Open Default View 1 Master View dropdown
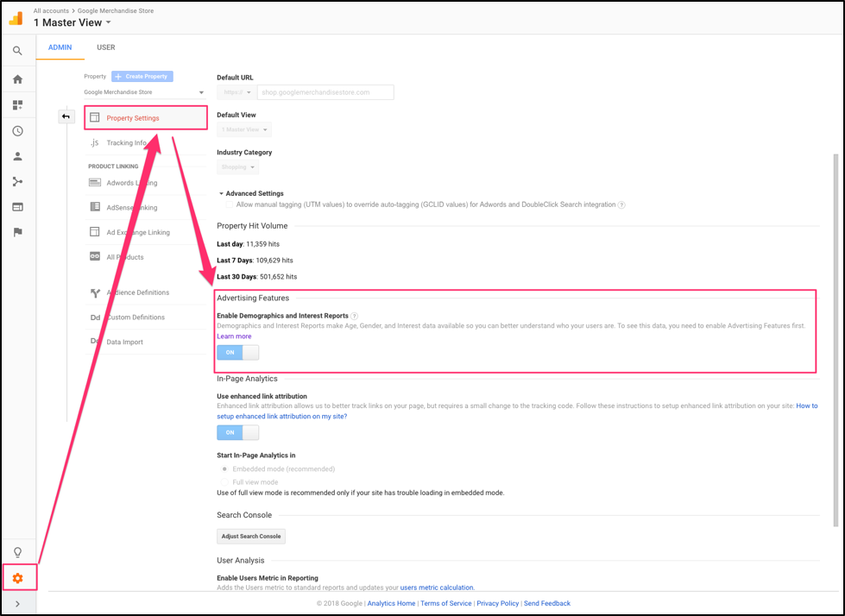Screen dimensions: 845x616 coord(244,129)
